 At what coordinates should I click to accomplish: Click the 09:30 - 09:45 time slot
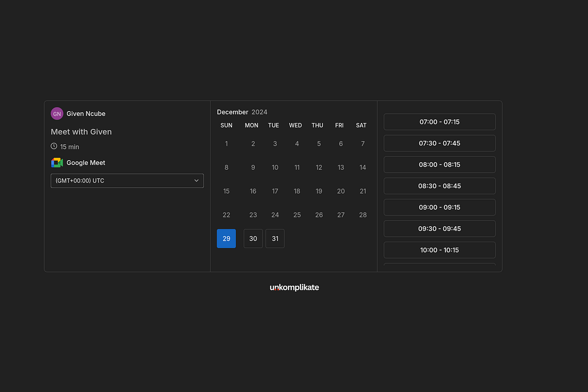[x=439, y=229]
